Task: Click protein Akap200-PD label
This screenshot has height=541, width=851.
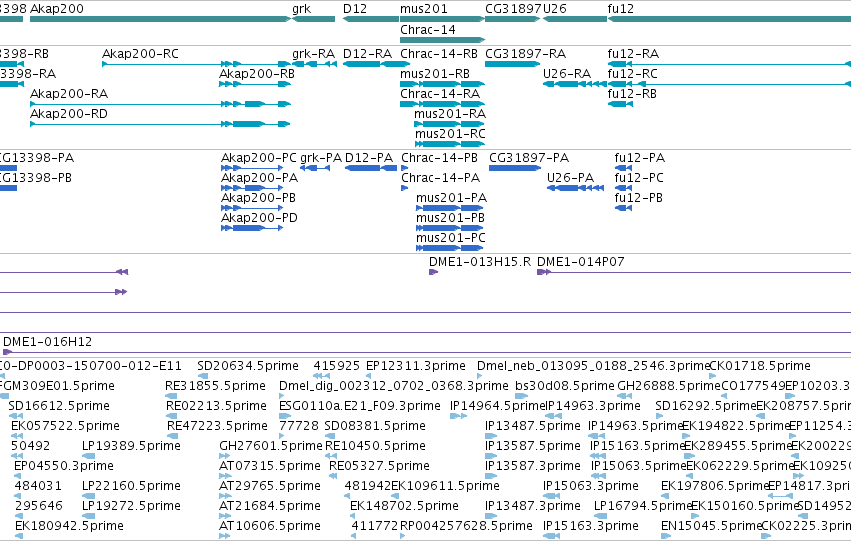Action: point(259,218)
